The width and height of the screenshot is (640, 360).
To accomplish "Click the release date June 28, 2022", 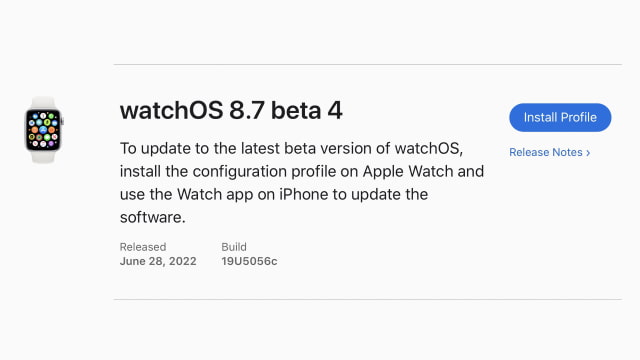I will [x=158, y=261].
